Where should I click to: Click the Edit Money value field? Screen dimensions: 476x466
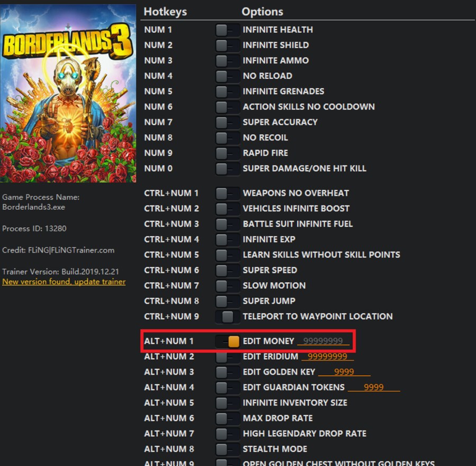tap(323, 341)
